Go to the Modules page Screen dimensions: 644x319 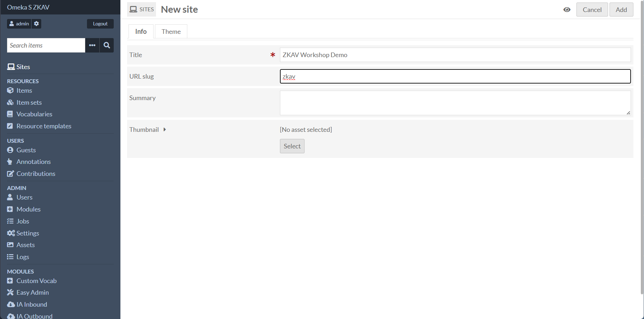tap(29, 209)
